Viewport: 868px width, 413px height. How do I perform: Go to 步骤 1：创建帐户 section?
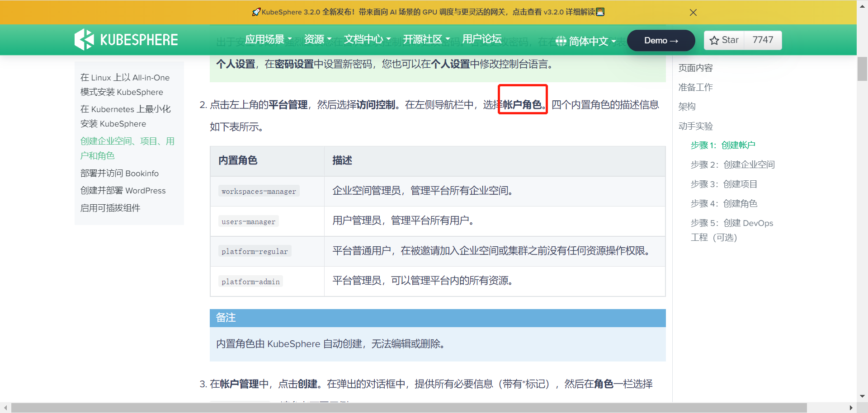click(x=723, y=145)
